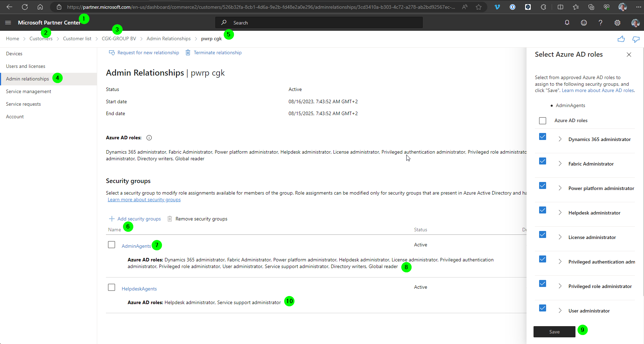Uncheck License administrator role
This screenshot has height=344, width=644.
pos(543,234)
